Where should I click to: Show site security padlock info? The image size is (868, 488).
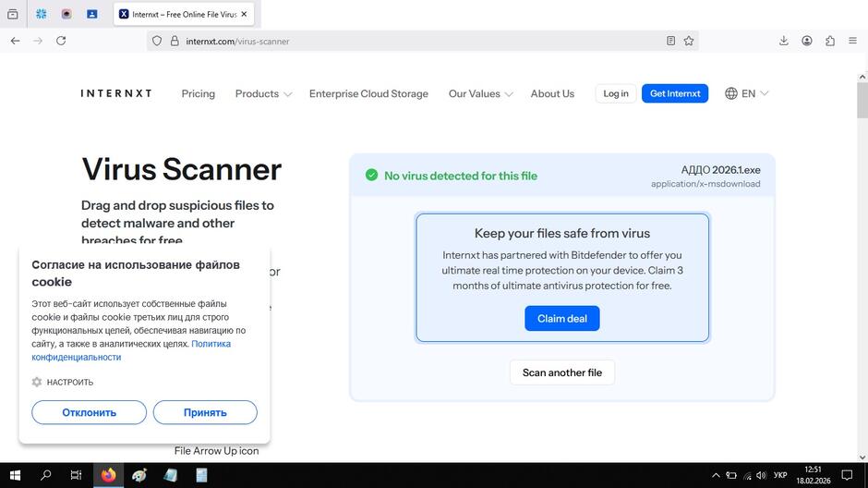tap(175, 41)
